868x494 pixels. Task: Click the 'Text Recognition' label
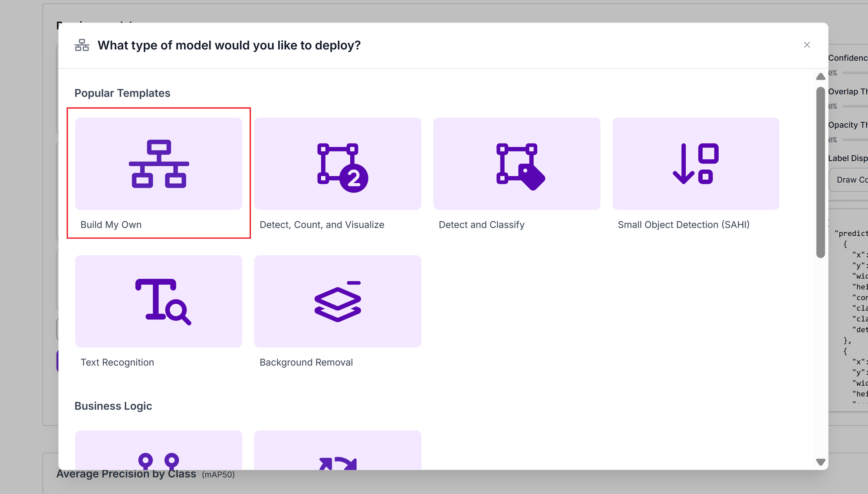coord(117,362)
